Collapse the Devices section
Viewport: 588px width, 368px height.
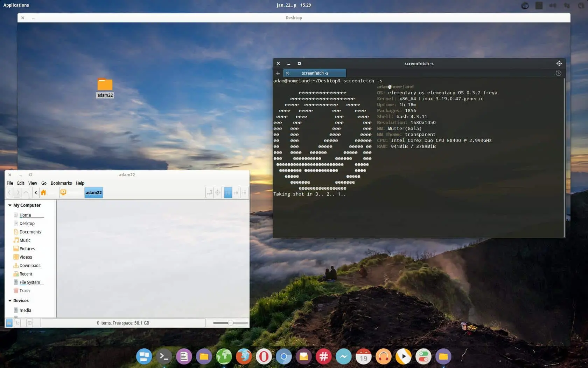coord(9,300)
